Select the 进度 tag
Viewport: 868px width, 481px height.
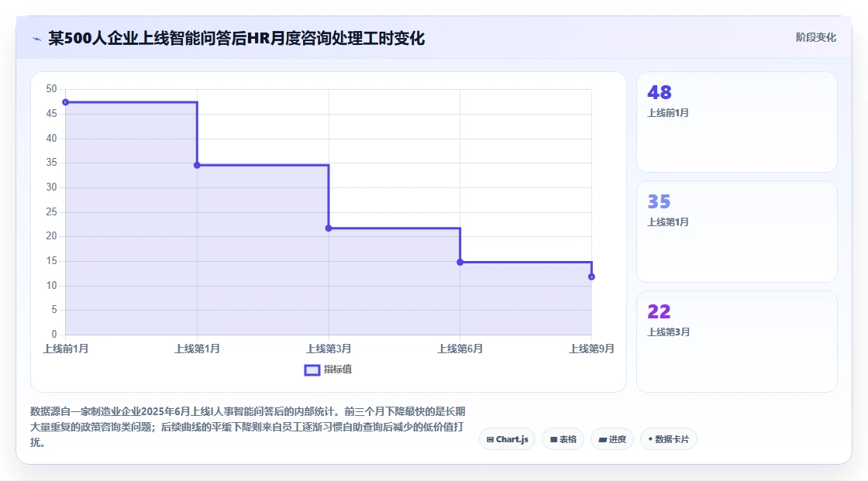(x=611, y=439)
